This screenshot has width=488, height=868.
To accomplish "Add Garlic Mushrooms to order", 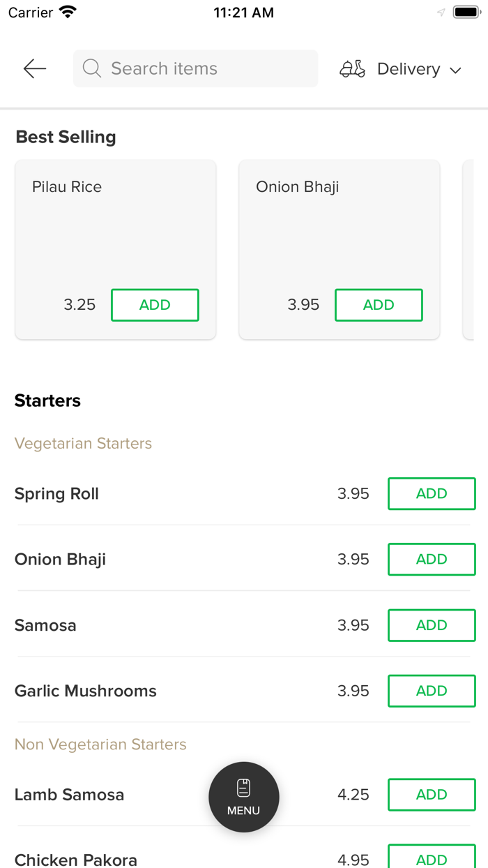I will 432,691.
